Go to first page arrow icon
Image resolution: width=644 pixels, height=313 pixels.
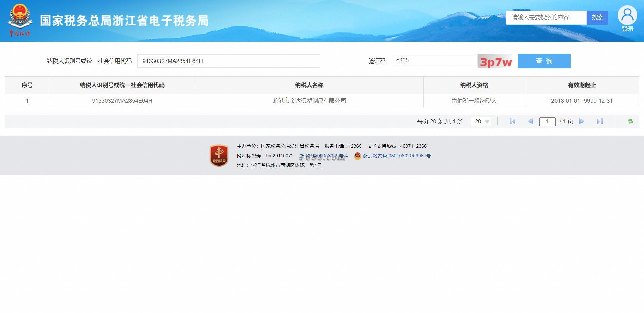coord(512,121)
